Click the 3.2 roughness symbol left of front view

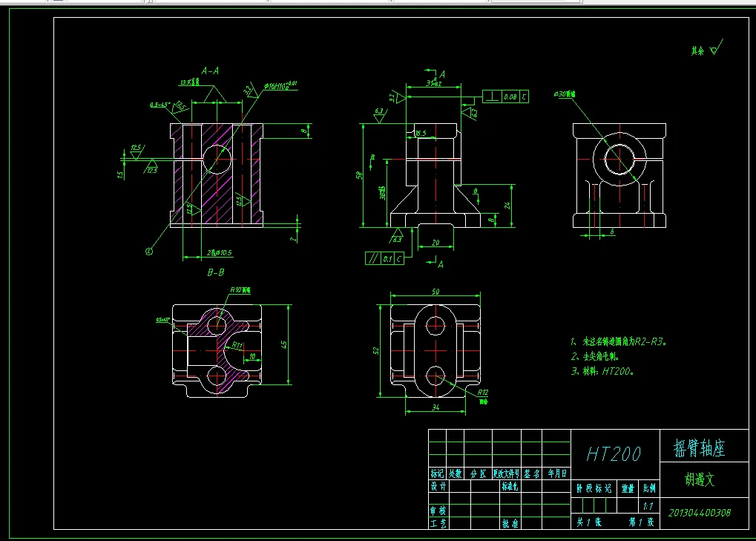[x=396, y=97]
